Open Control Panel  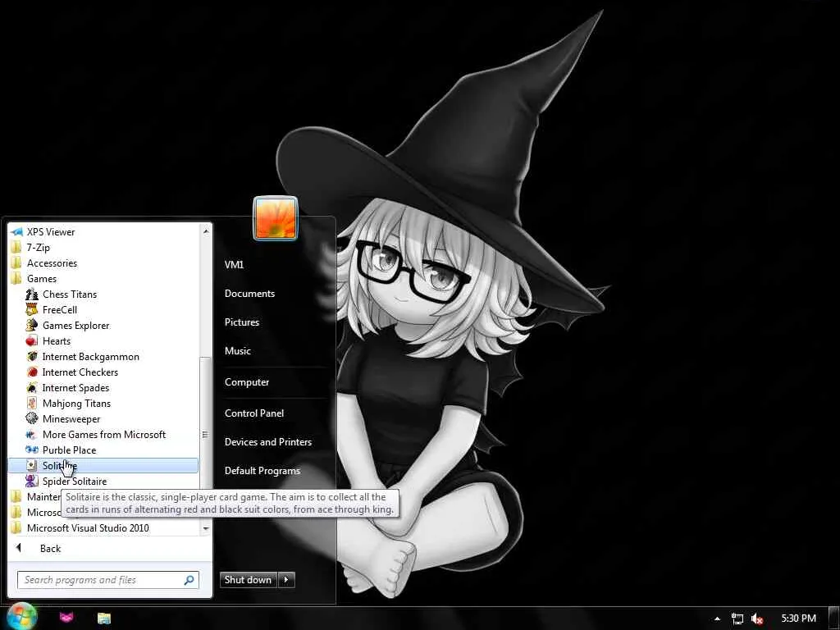point(254,413)
